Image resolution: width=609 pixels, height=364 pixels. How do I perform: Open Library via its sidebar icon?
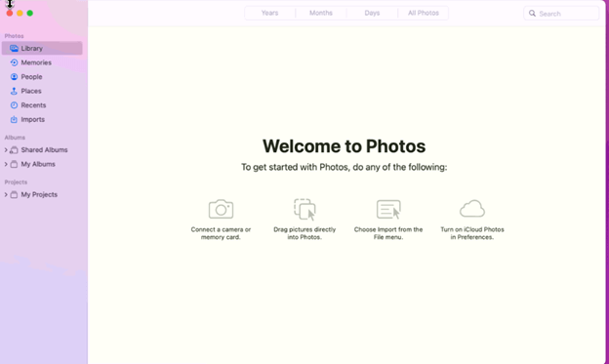pos(14,48)
